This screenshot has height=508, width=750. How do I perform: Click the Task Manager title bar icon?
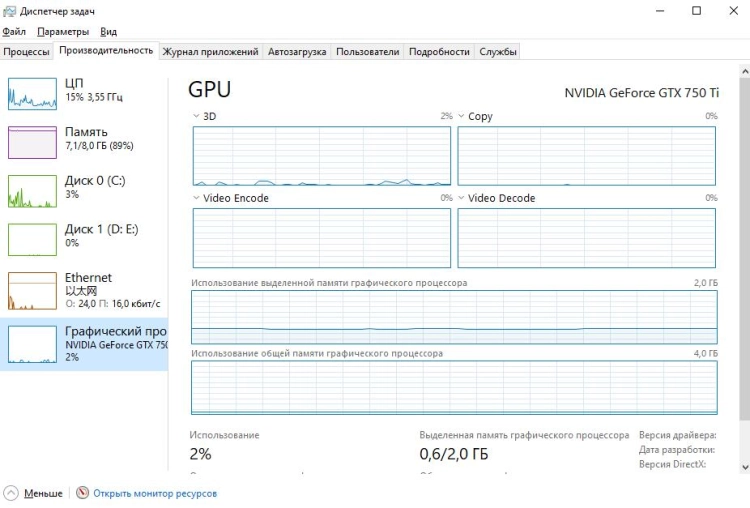(x=10, y=11)
